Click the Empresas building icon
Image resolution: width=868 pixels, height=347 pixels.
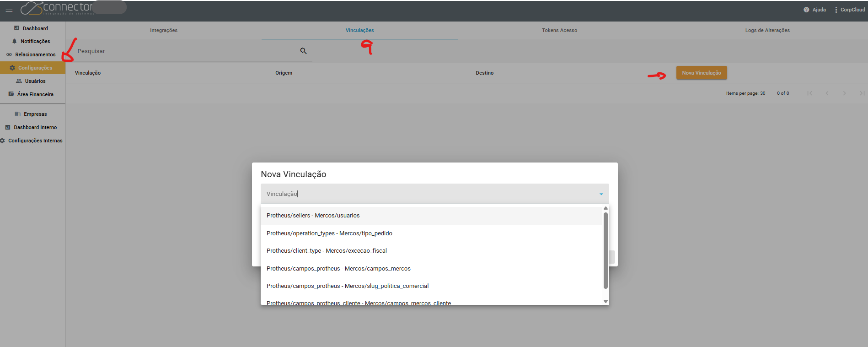point(17,114)
